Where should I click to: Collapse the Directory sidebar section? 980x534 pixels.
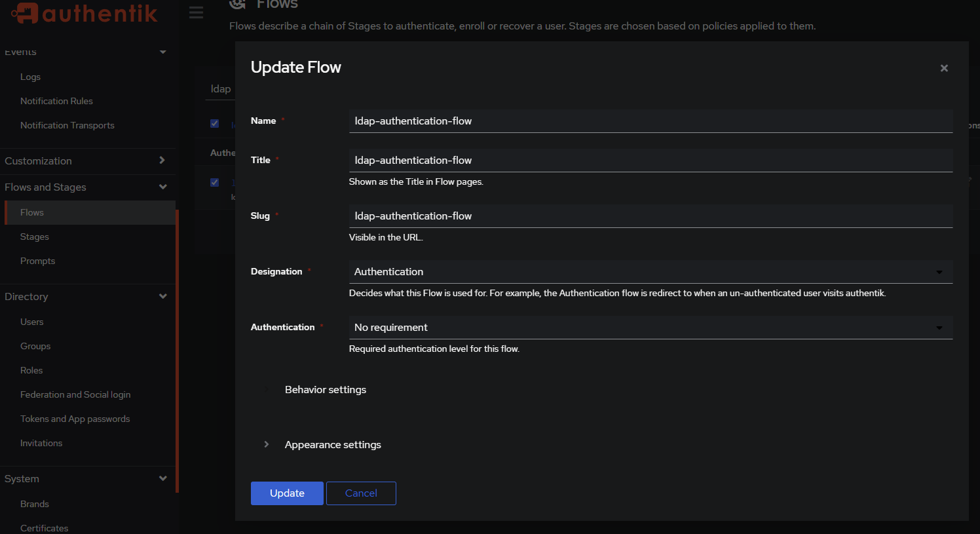[x=162, y=297]
